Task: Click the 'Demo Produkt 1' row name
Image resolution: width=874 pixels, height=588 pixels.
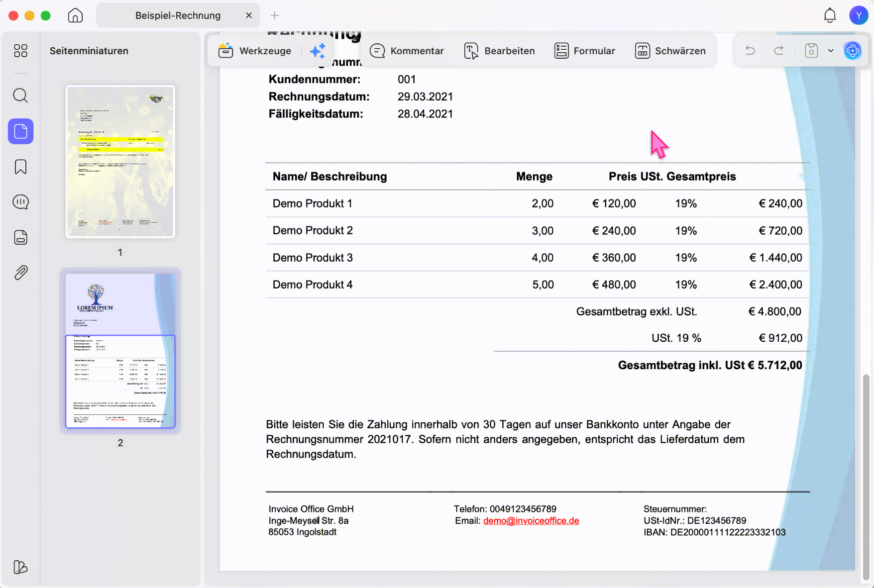Action: point(313,203)
